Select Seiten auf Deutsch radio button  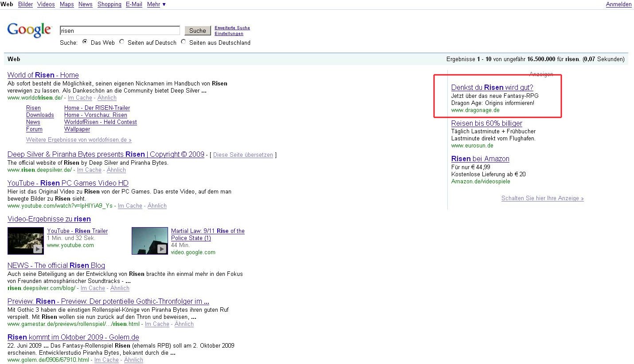(122, 42)
